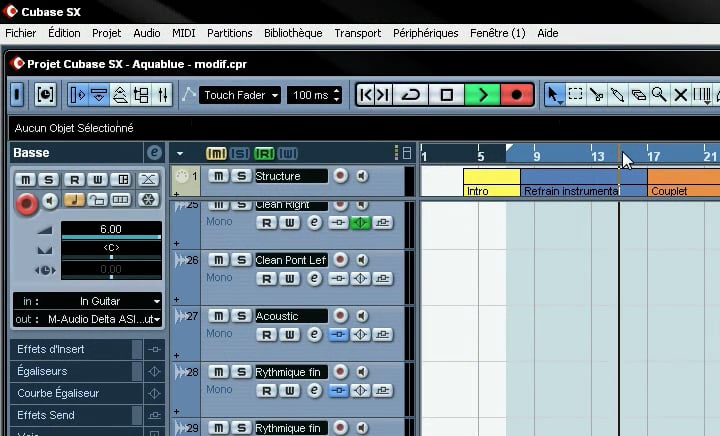Select the Scissors split tool

point(596,95)
